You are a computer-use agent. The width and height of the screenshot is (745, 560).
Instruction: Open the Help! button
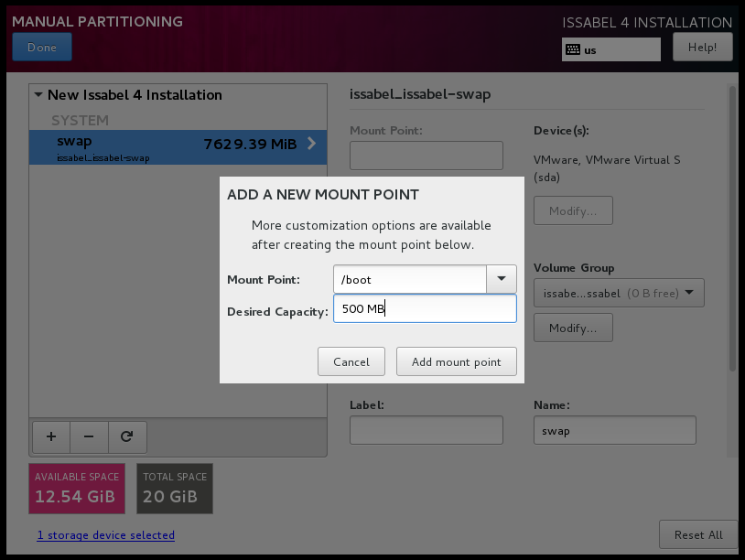click(702, 48)
